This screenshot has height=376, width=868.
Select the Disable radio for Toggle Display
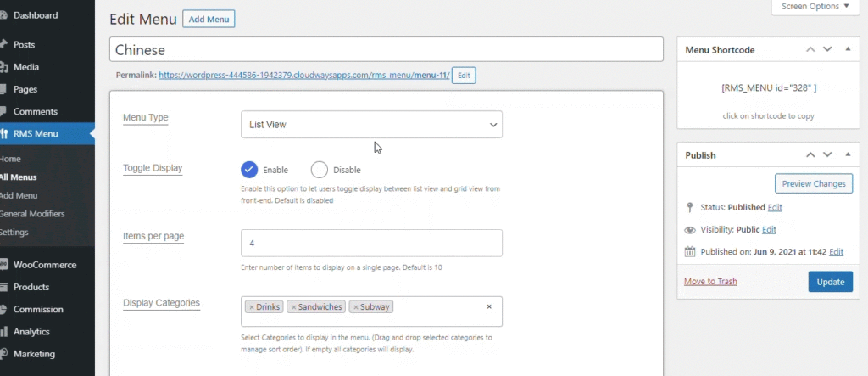click(x=320, y=170)
